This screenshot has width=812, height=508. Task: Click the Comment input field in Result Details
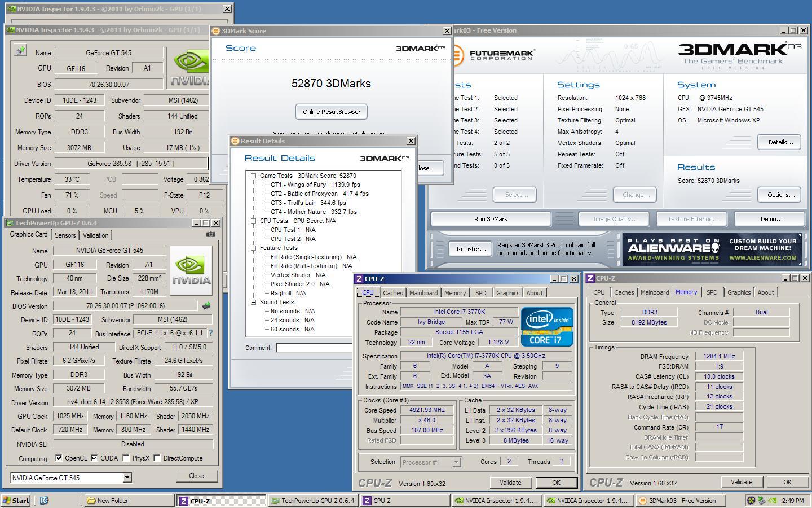pyautogui.click(x=314, y=348)
